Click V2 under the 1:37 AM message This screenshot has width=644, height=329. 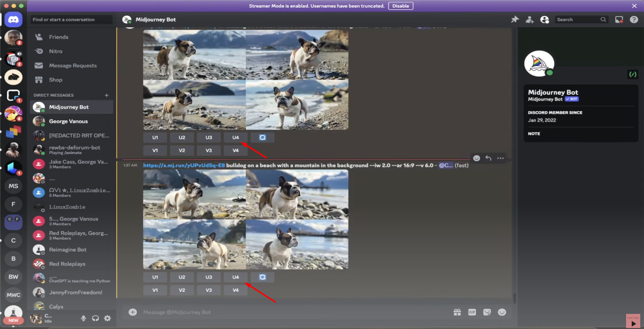tap(182, 290)
